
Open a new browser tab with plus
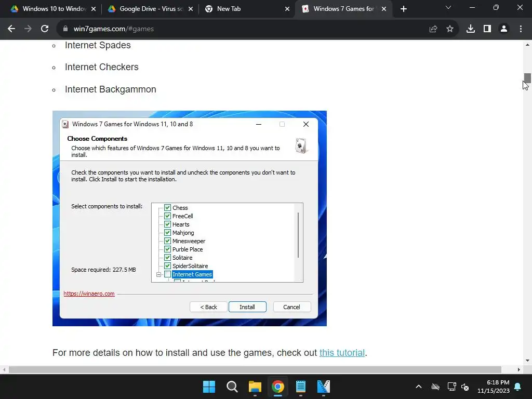click(403, 9)
